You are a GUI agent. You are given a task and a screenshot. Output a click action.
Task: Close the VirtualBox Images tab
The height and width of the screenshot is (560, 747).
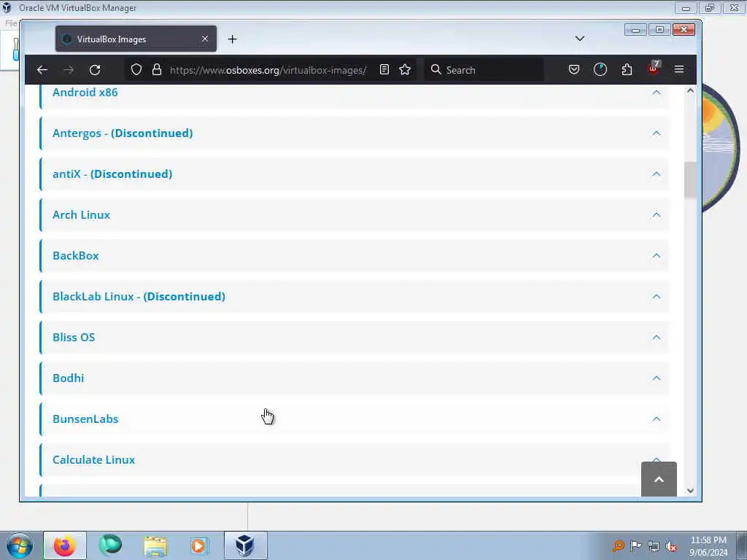pos(205,39)
